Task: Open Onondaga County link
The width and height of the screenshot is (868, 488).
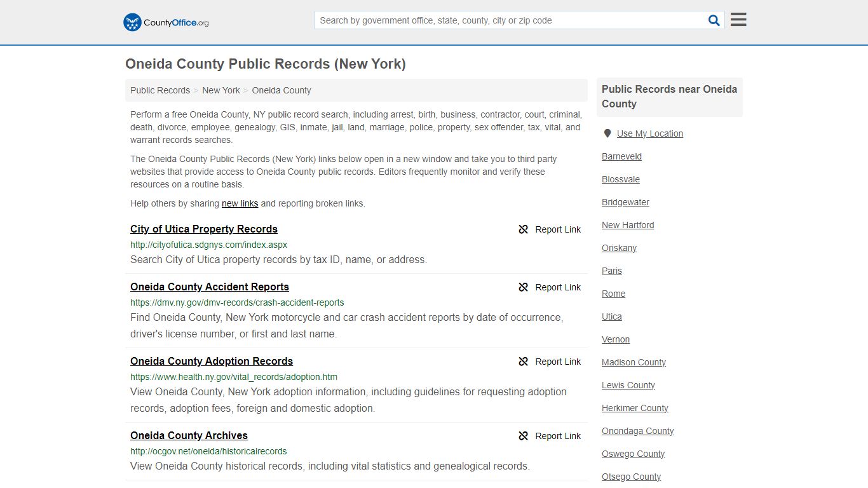Action: 637,431
